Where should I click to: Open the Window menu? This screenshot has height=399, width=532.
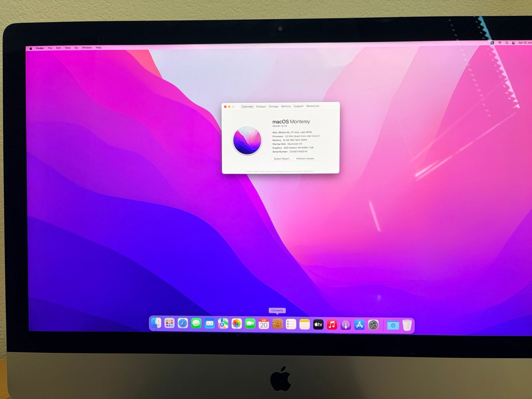[87, 48]
